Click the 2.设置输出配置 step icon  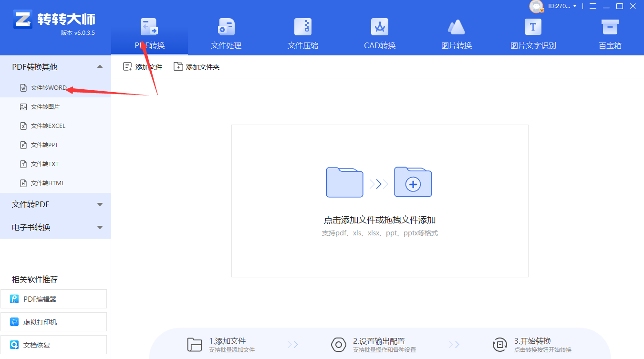click(x=339, y=345)
